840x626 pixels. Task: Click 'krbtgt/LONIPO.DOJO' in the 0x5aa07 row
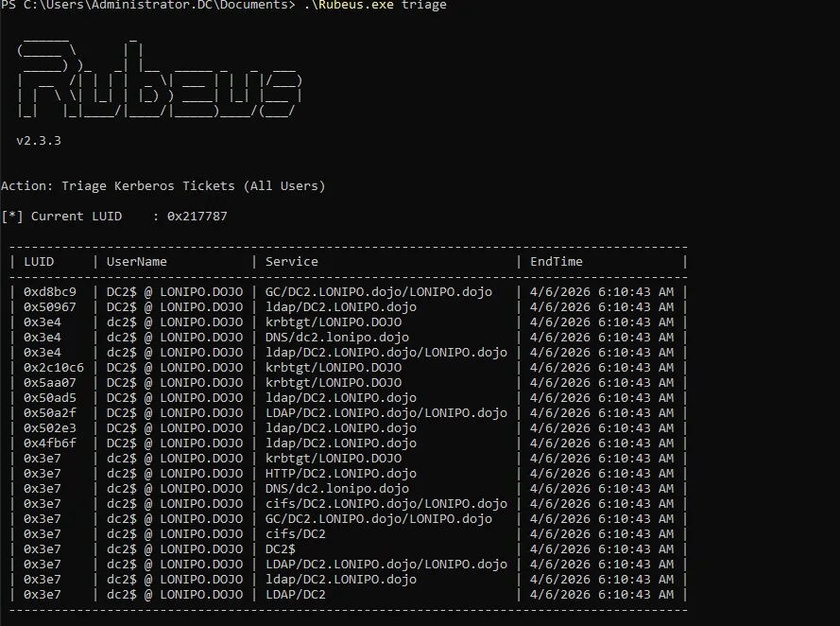(334, 383)
